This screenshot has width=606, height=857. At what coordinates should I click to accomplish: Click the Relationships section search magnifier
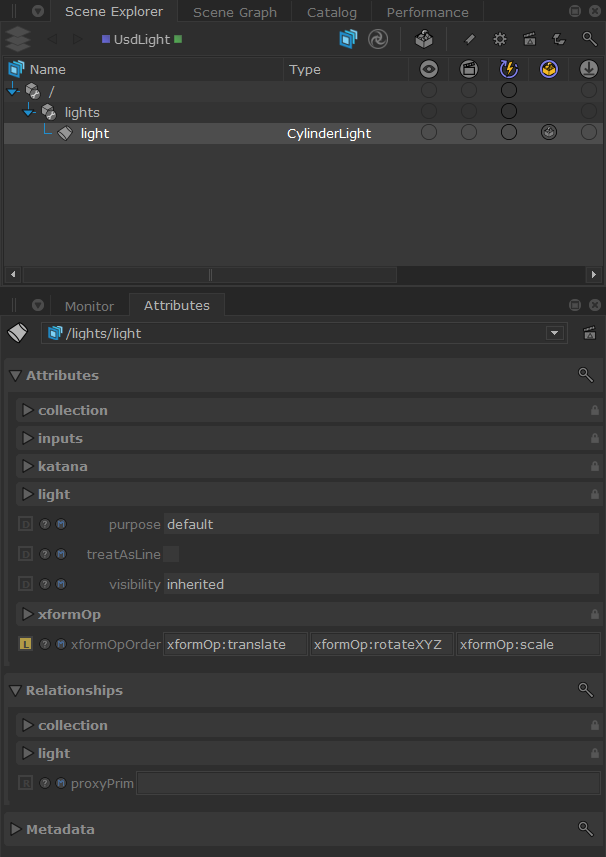click(585, 690)
